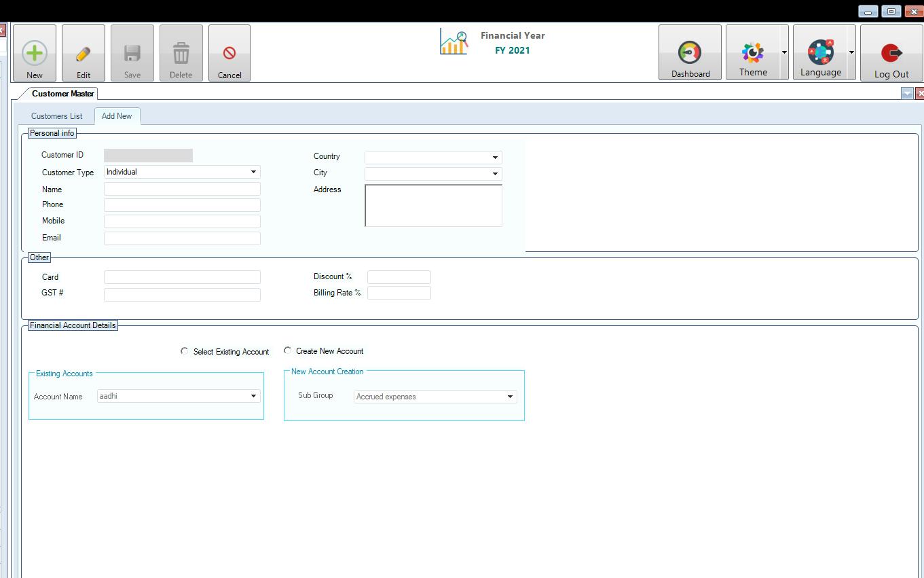Click into the Email input field

coord(182,238)
